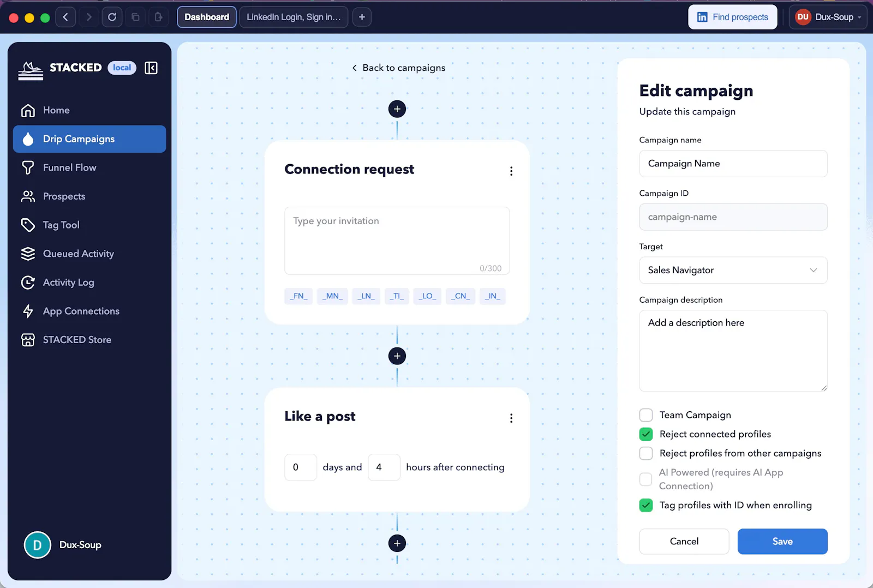Insert the _FN_ placeholder tag

click(298, 296)
